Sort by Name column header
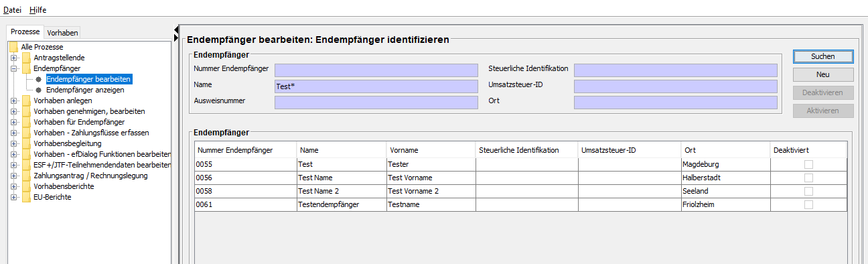Screen dimensions: 868x264 [x=342, y=150]
